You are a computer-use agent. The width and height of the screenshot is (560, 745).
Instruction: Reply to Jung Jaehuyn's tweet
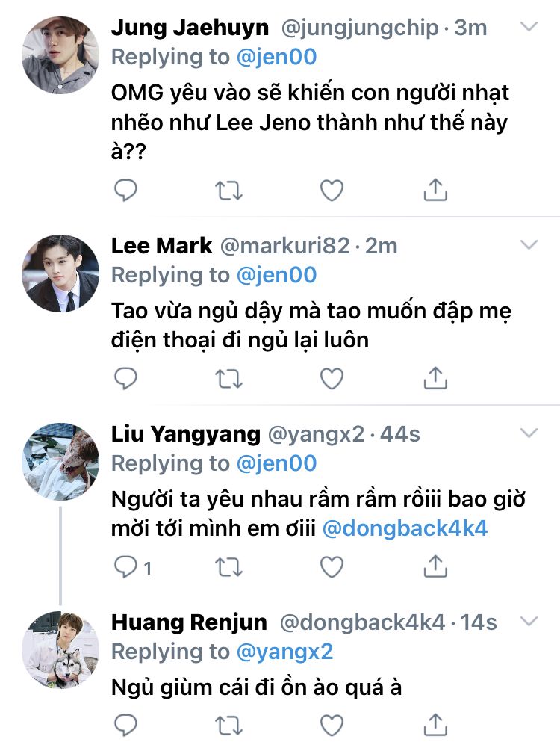pyautogui.click(x=126, y=191)
